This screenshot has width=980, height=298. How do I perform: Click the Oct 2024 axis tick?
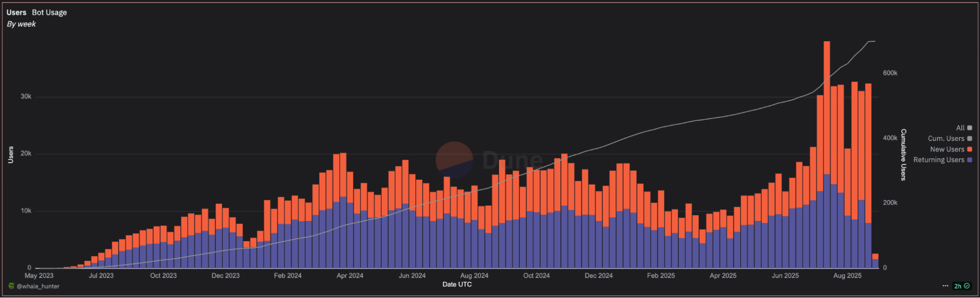click(536, 275)
